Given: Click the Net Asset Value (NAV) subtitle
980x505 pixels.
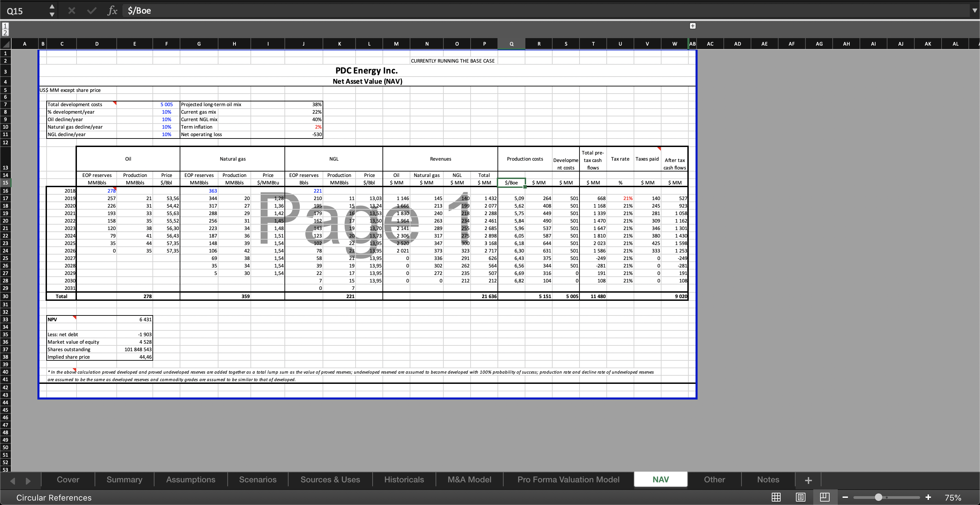Looking at the screenshot, I should tap(367, 81).
